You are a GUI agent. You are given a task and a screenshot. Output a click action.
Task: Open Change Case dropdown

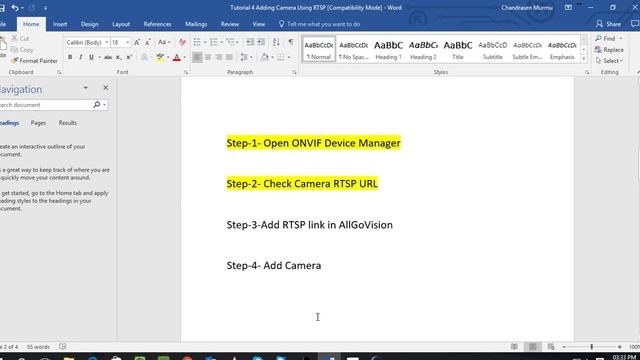click(164, 42)
